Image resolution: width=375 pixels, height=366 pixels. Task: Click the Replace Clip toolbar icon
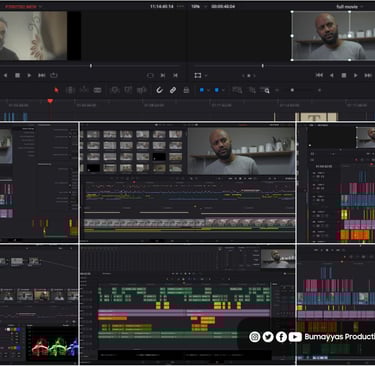pos(142,90)
